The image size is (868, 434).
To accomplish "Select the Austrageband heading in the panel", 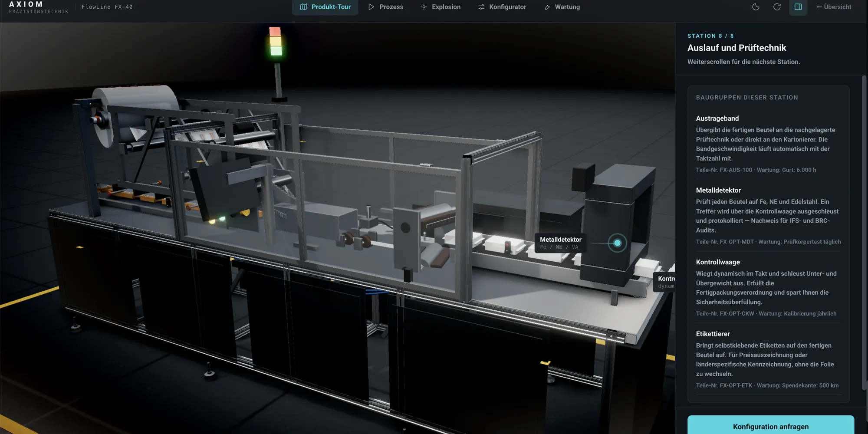I will (x=717, y=118).
